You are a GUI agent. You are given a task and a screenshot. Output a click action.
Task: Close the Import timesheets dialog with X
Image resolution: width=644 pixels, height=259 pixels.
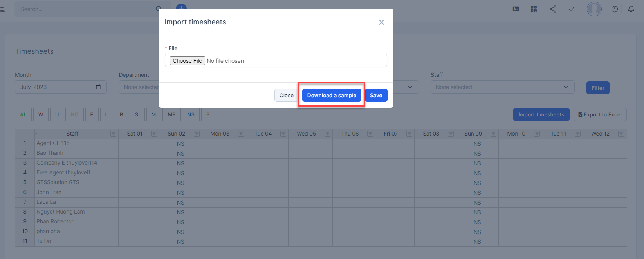tap(381, 22)
